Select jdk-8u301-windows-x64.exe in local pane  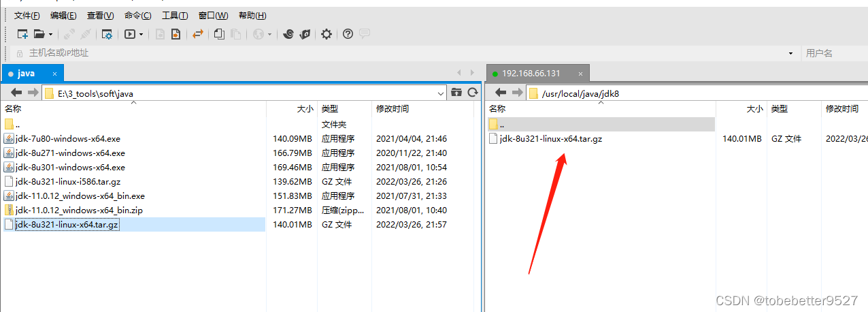pyautogui.click(x=133, y=167)
